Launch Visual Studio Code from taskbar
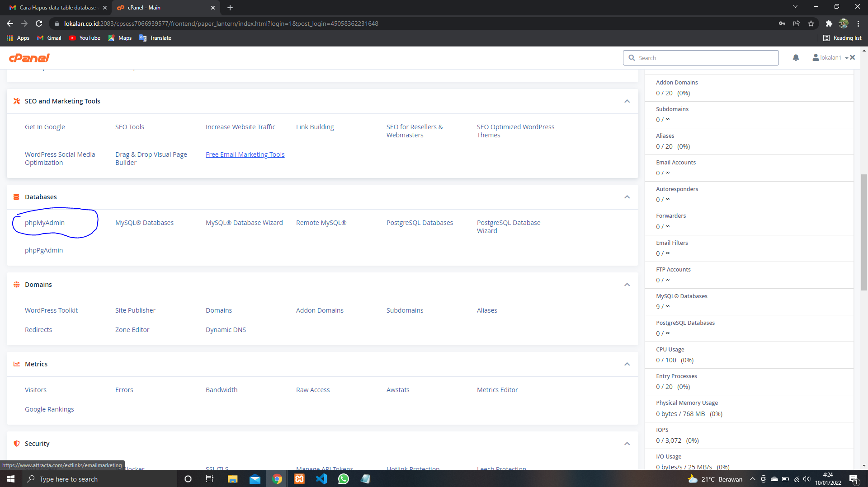 [x=321, y=479]
